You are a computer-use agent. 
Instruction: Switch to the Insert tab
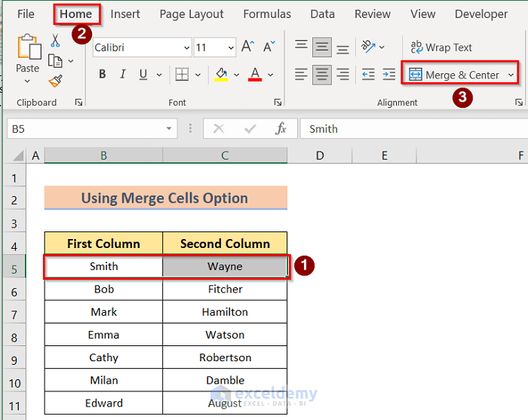coord(125,14)
